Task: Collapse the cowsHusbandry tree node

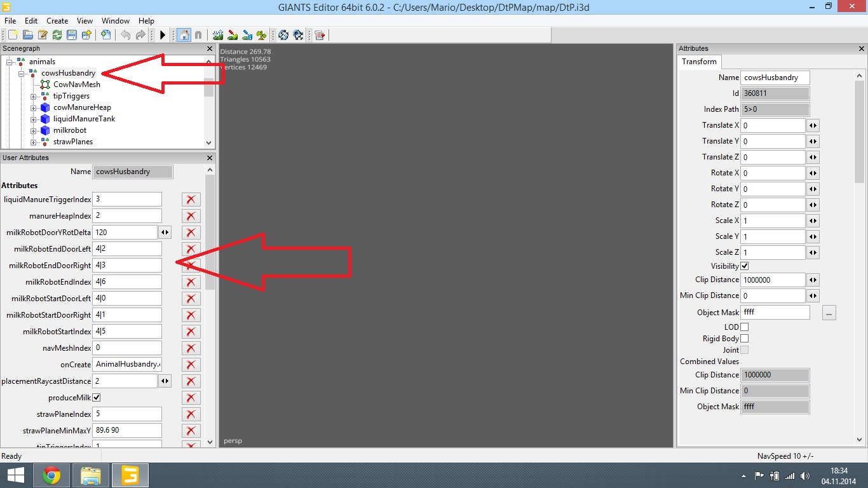Action: [22, 74]
